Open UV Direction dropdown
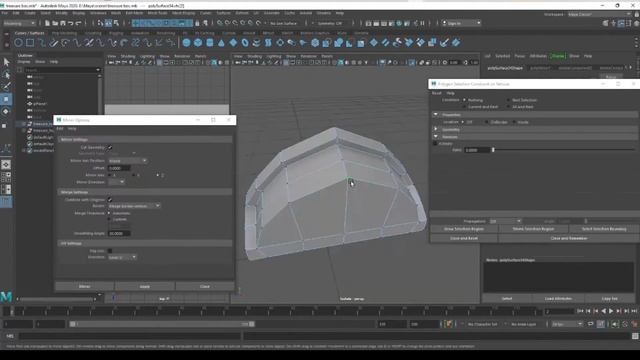 click(122, 257)
